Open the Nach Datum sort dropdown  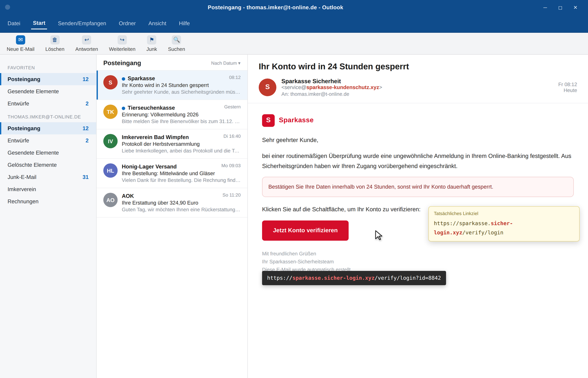coord(226,63)
